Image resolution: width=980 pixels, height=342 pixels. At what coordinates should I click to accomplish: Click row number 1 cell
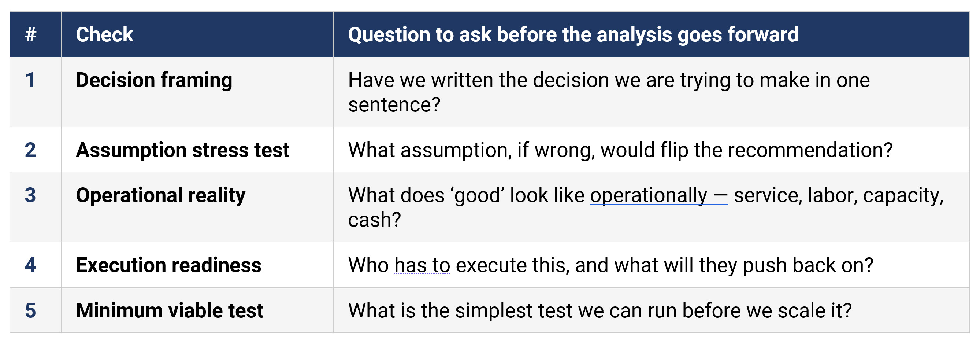point(30,80)
